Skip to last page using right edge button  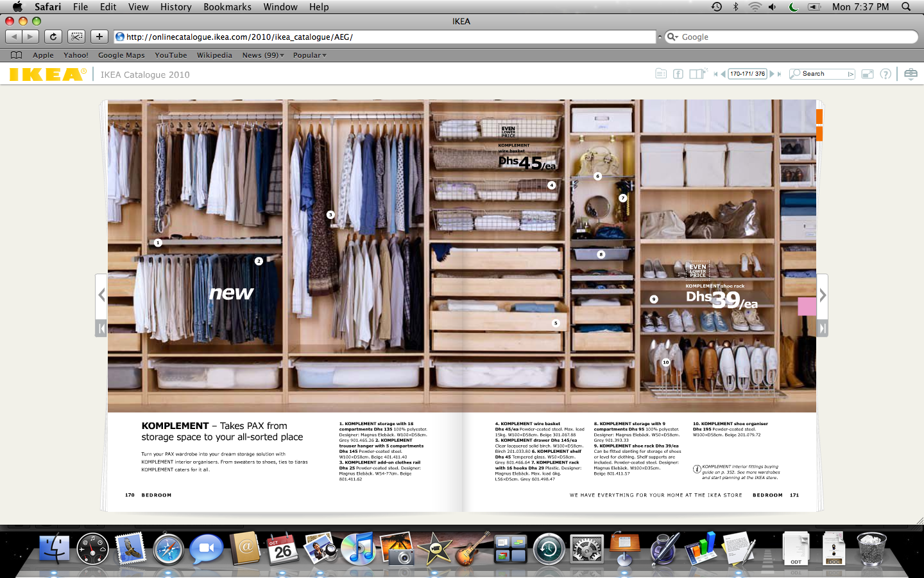[x=823, y=328]
